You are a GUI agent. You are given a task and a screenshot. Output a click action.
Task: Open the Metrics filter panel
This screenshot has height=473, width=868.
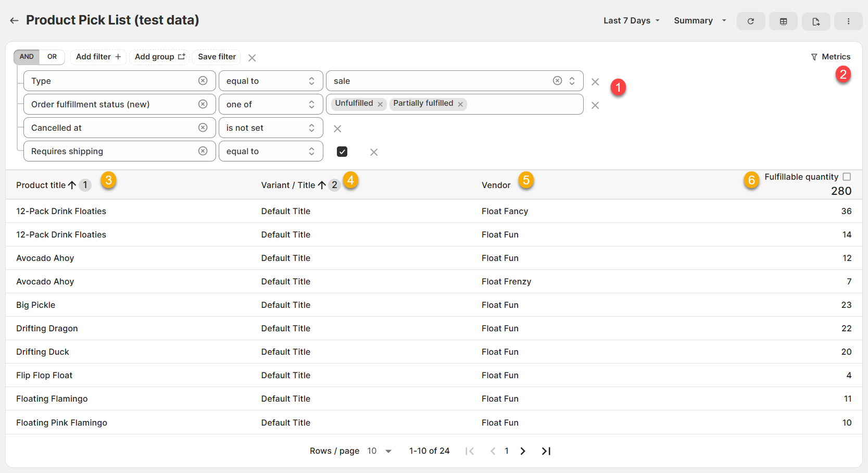[831, 57]
